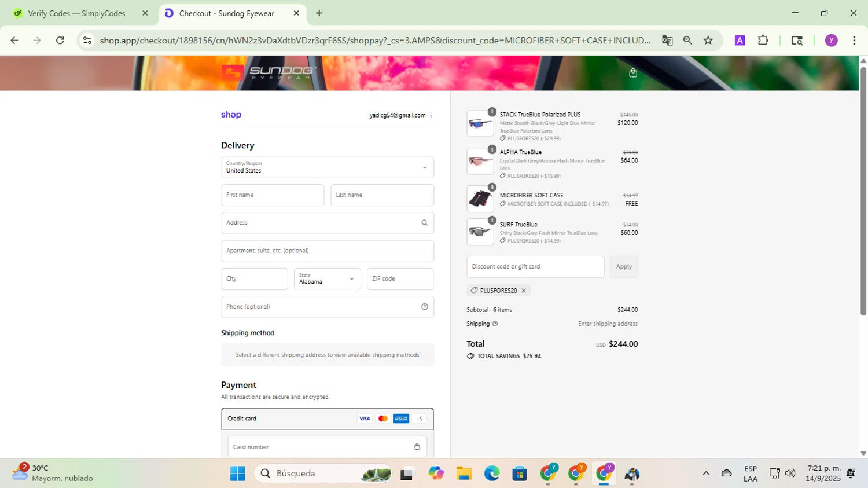Image resolution: width=868 pixels, height=488 pixels.
Task: Focus the ZIP code field
Action: point(400,279)
